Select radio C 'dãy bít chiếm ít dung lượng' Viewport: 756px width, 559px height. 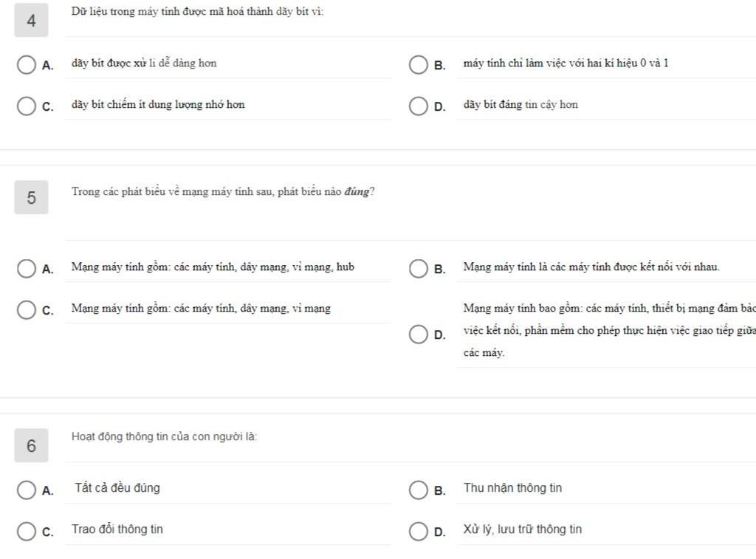[27, 106]
